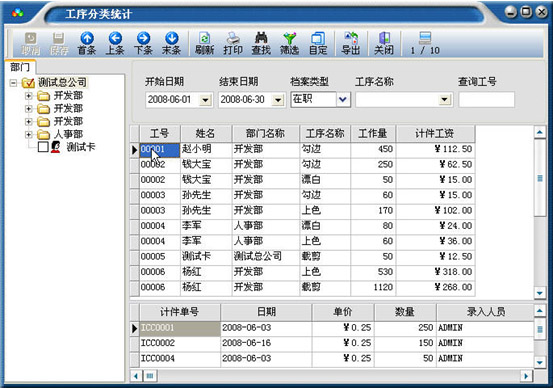
Task: Click the table's 工序名称 column header
Action: tap(325, 133)
